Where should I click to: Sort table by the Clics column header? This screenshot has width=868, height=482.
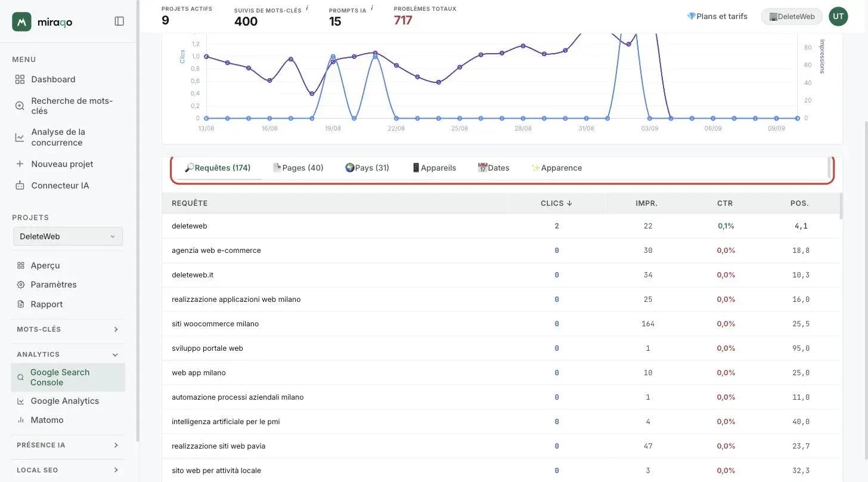[x=556, y=203]
